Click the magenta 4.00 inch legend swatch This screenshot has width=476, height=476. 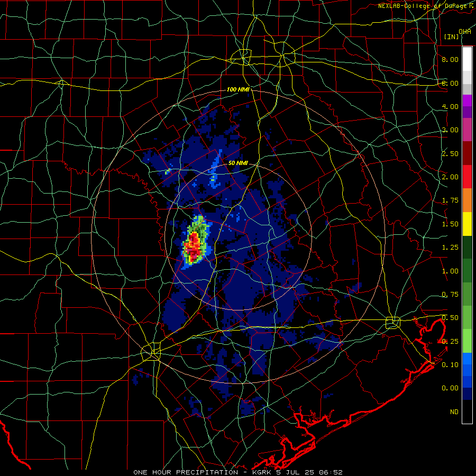point(467,100)
